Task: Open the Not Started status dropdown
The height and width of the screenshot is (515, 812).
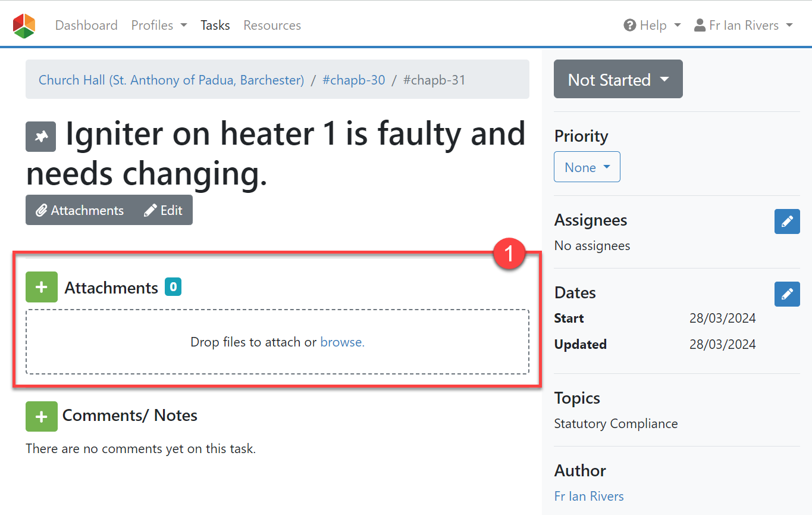Action: (618, 79)
